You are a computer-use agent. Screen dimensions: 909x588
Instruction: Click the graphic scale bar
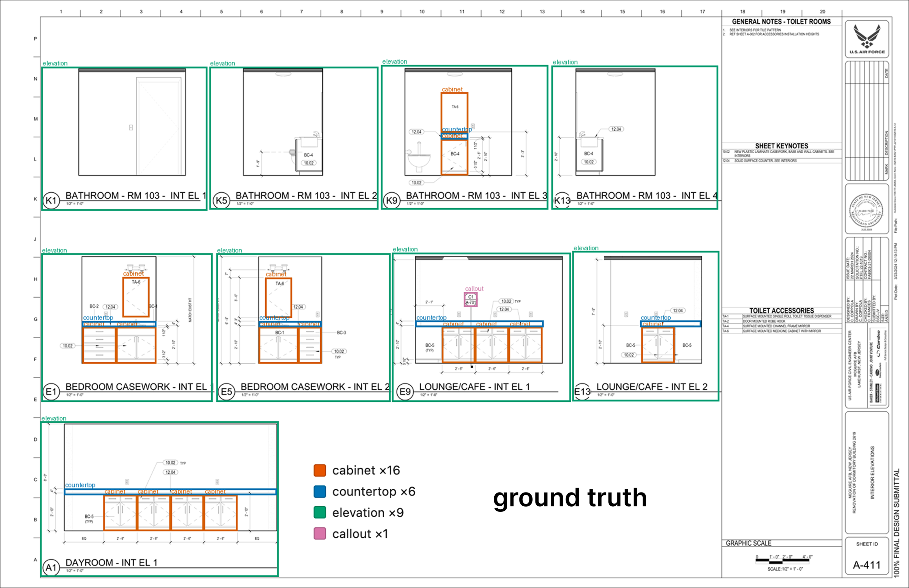coord(782,561)
